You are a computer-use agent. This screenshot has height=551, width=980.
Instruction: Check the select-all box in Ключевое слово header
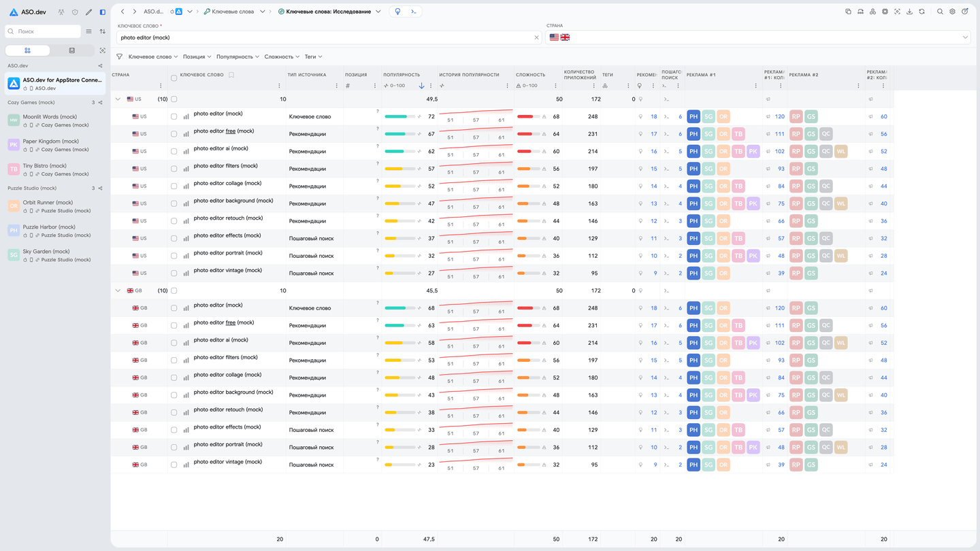click(174, 78)
